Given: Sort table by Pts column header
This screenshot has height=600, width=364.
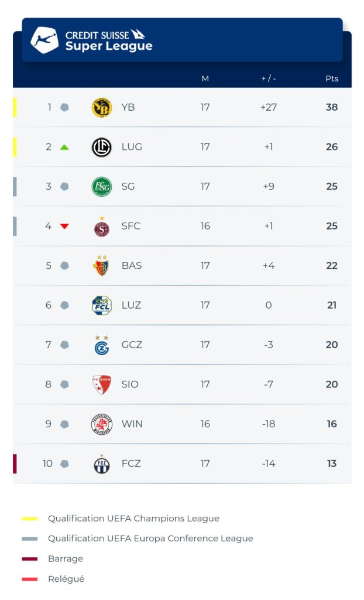Looking at the screenshot, I should click(332, 79).
